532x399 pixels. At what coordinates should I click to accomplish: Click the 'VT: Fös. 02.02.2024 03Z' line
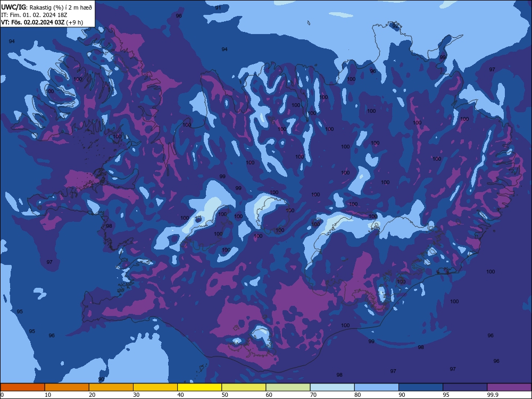(x=41, y=22)
